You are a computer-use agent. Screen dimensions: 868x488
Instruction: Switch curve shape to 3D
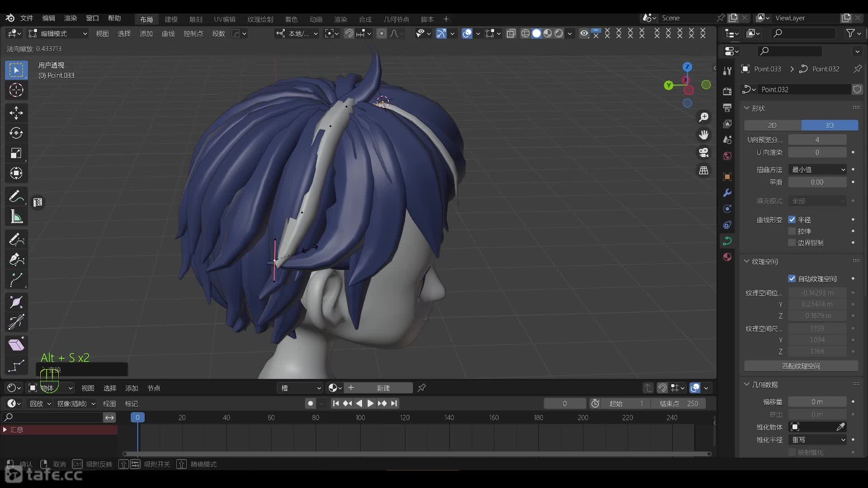[x=830, y=125]
